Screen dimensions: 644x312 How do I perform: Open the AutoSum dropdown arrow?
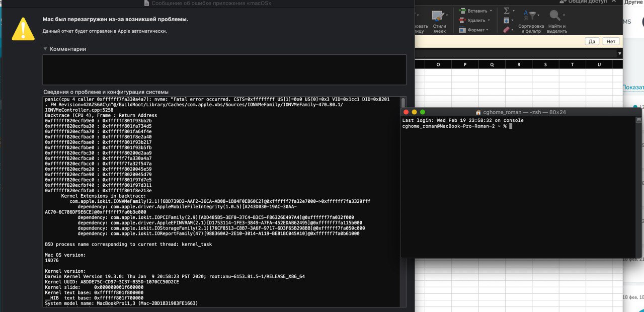514,11
